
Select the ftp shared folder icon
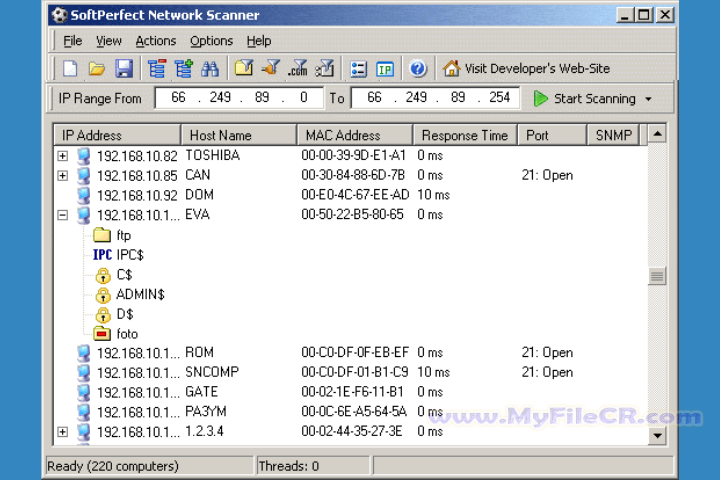pos(102,235)
